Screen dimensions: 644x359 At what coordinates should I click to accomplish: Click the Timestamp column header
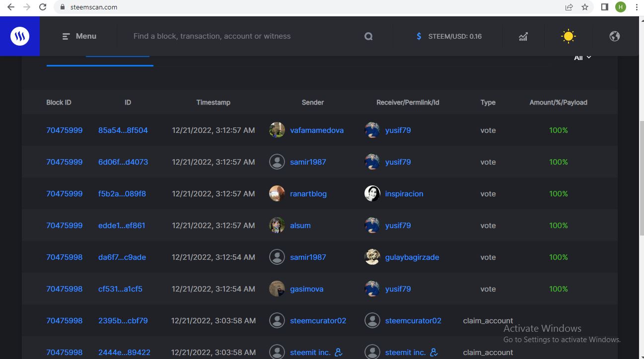[214, 103]
